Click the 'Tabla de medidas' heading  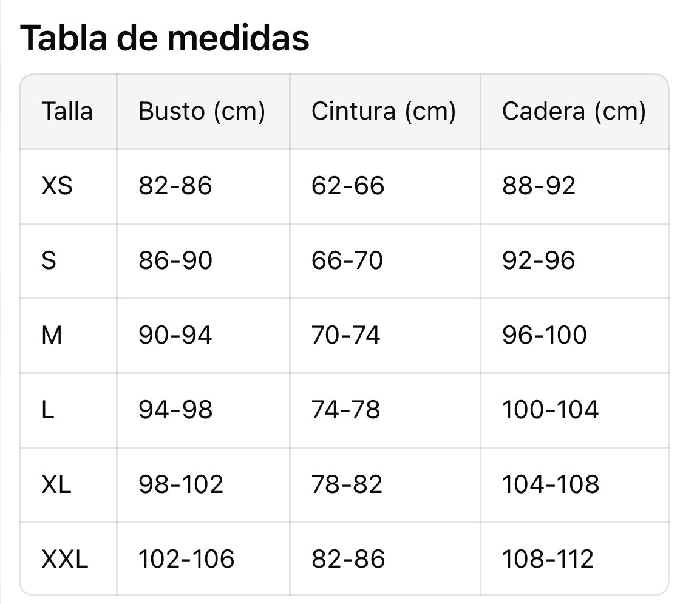pyautogui.click(x=165, y=38)
